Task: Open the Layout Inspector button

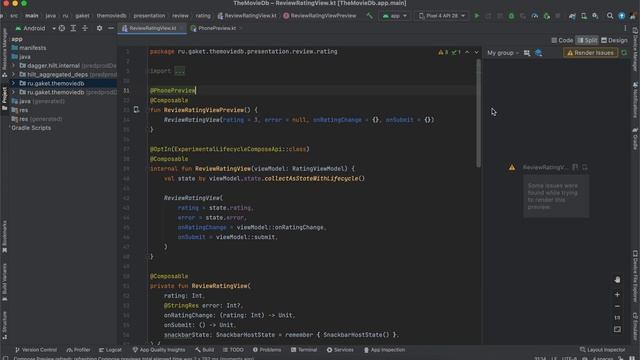Action: point(602,350)
